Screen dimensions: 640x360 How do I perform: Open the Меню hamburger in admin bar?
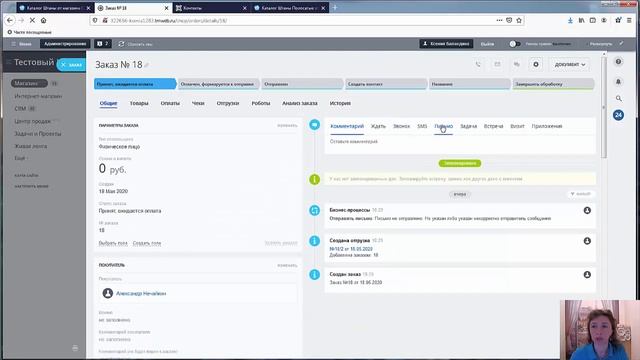coord(21,44)
